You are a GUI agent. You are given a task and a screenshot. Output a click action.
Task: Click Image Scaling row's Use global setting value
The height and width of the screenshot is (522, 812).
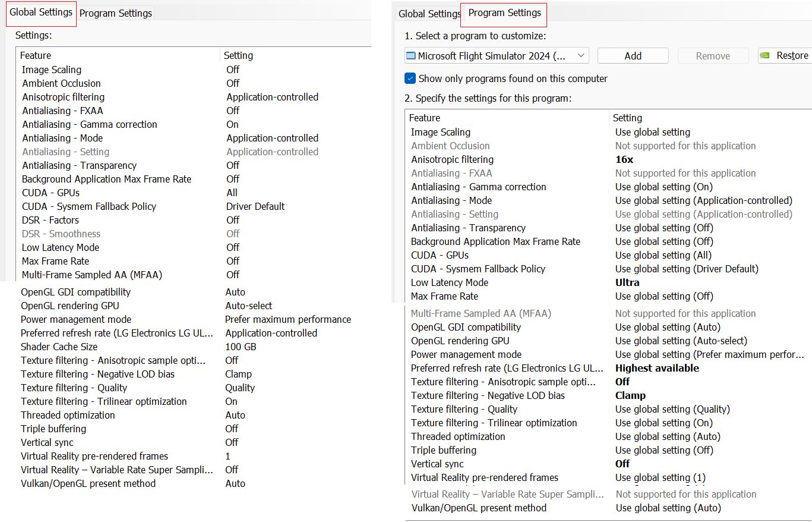point(653,132)
